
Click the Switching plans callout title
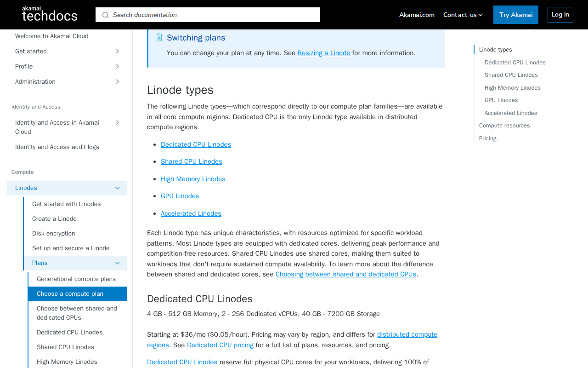pyautogui.click(x=196, y=38)
